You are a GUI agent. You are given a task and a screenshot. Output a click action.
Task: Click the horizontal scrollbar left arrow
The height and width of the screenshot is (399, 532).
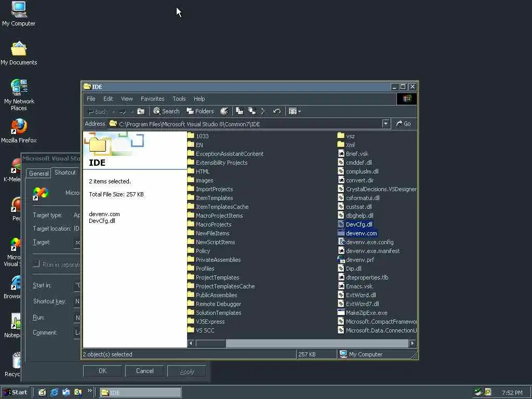[191, 343]
